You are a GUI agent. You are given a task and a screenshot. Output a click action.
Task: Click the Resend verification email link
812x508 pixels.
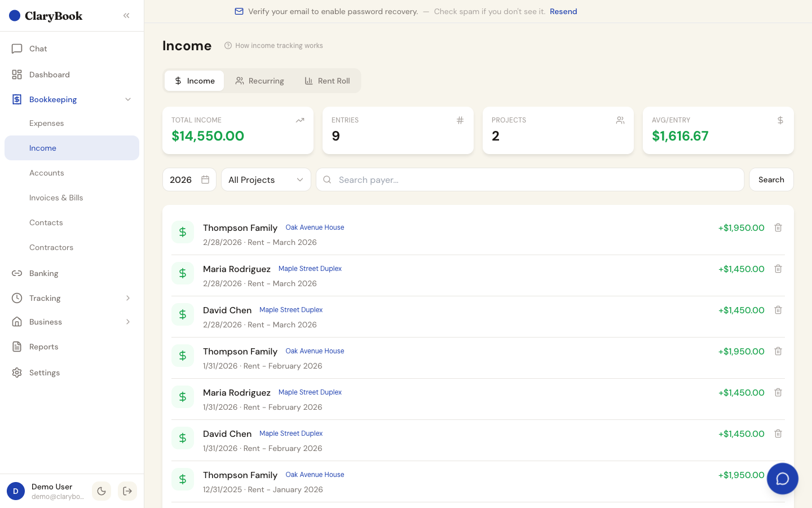pos(563,11)
